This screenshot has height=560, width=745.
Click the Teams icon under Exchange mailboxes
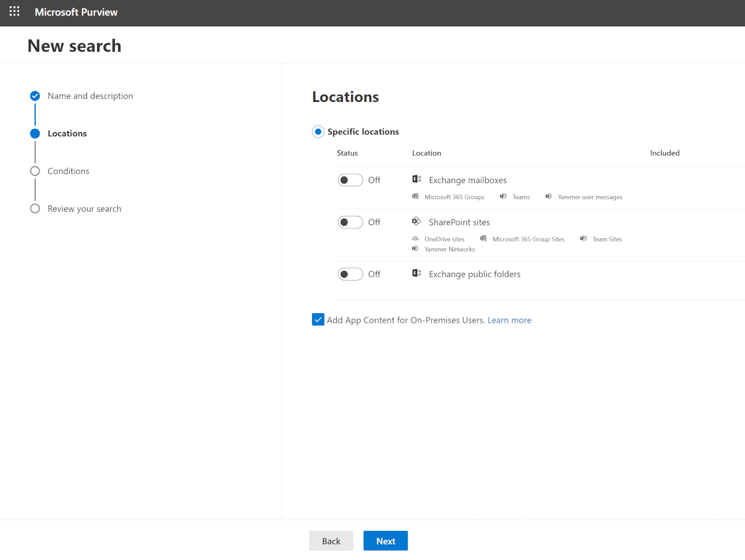[x=503, y=196]
